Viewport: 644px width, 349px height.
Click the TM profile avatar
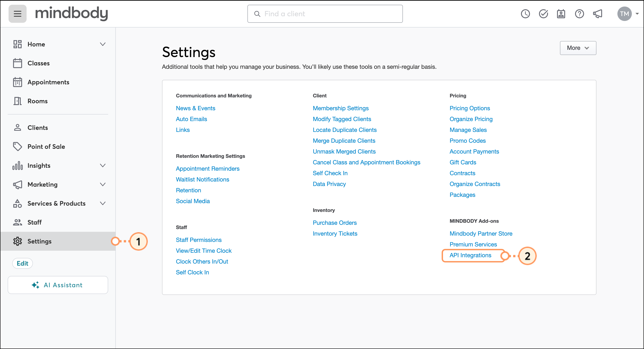coord(624,14)
